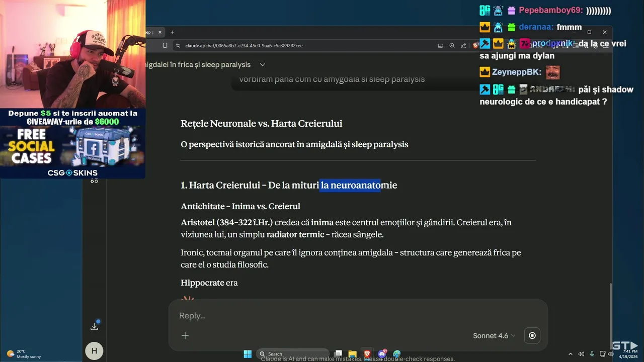644x362 pixels.
Task: Click the cast screen icon in address bar
Action: 441,46
